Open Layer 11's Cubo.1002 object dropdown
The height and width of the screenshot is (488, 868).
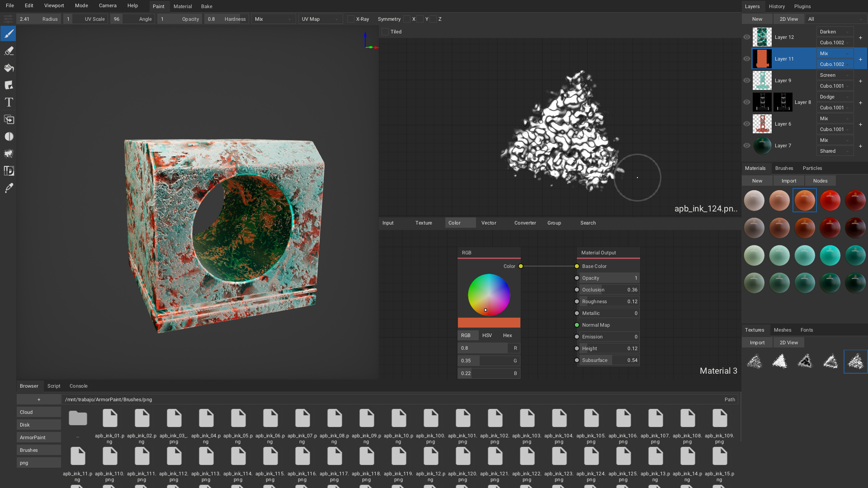coord(835,64)
